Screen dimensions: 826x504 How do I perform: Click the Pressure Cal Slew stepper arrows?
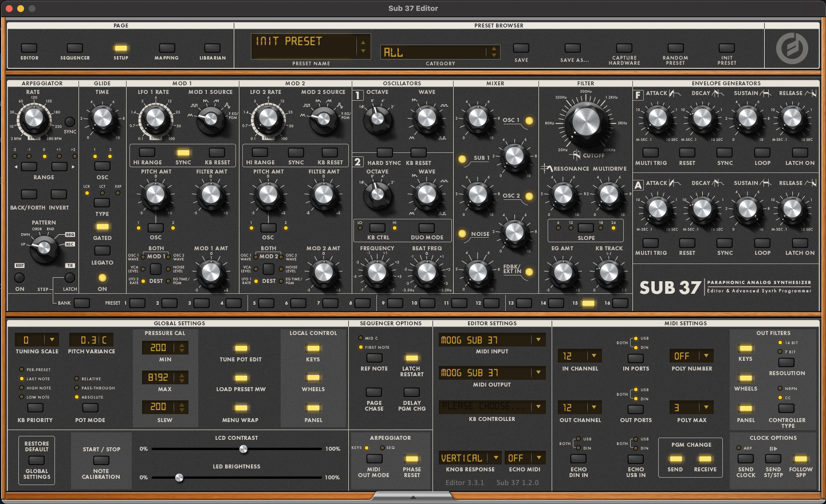[182, 407]
